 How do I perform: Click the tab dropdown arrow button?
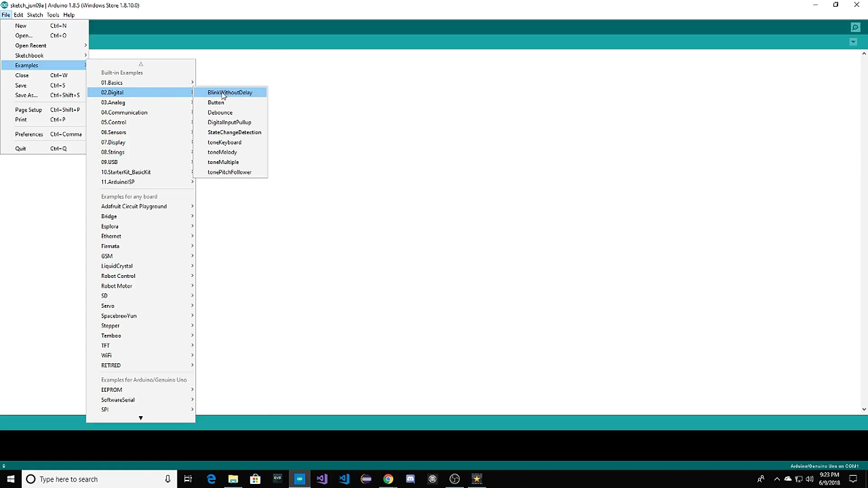853,42
